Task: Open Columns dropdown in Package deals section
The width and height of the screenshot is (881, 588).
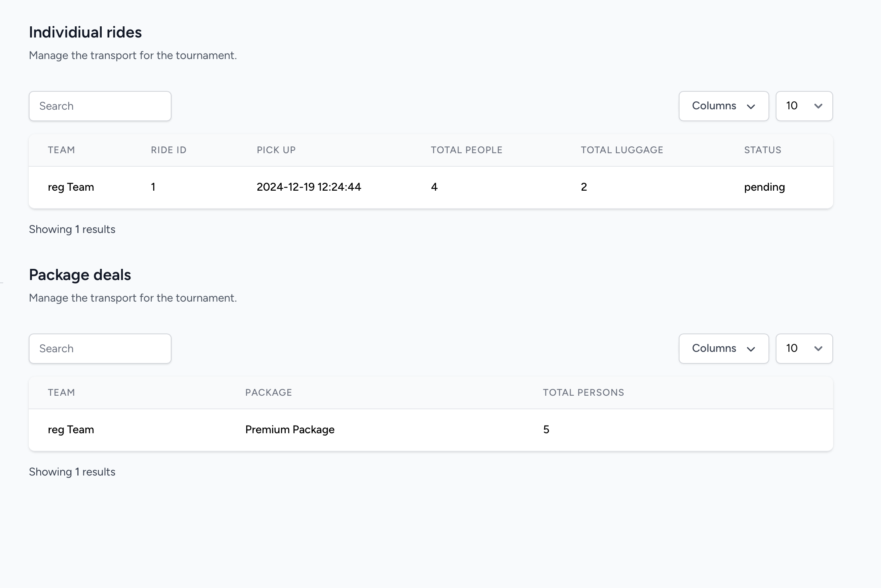Action: pyautogui.click(x=723, y=349)
